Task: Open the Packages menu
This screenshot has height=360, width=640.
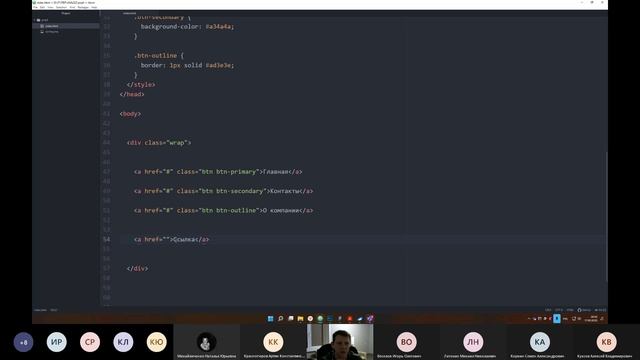Action: [x=83, y=7]
